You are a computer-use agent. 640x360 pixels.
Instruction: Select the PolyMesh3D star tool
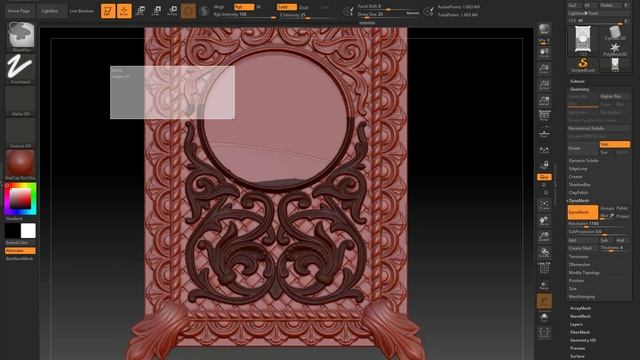(x=615, y=49)
